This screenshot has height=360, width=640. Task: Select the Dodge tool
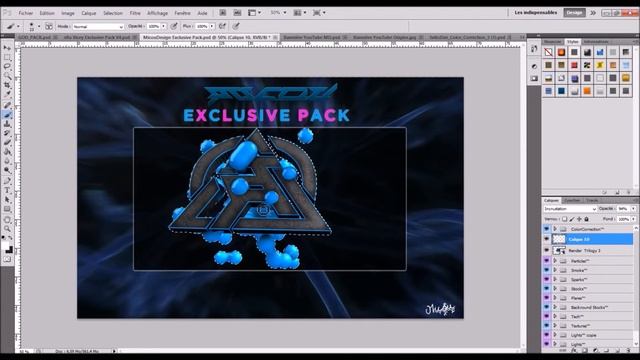(7, 170)
